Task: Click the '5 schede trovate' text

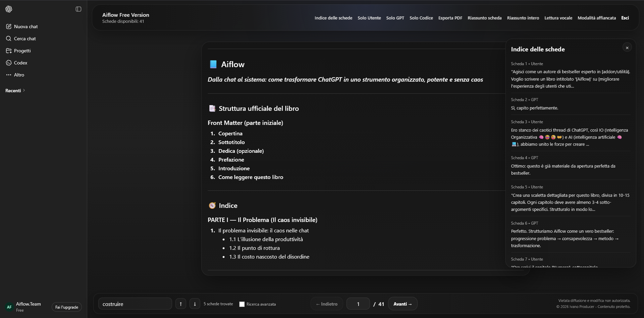Action: click(218, 304)
